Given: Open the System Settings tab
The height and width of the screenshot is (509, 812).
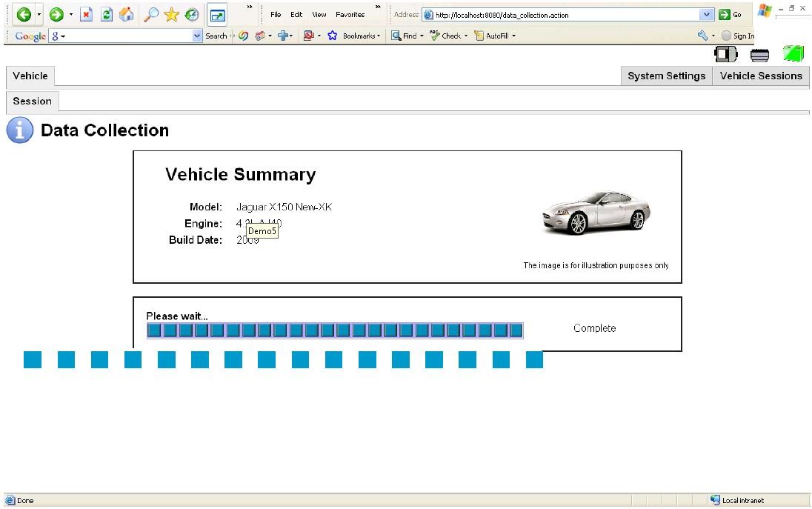Looking at the screenshot, I should point(667,76).
